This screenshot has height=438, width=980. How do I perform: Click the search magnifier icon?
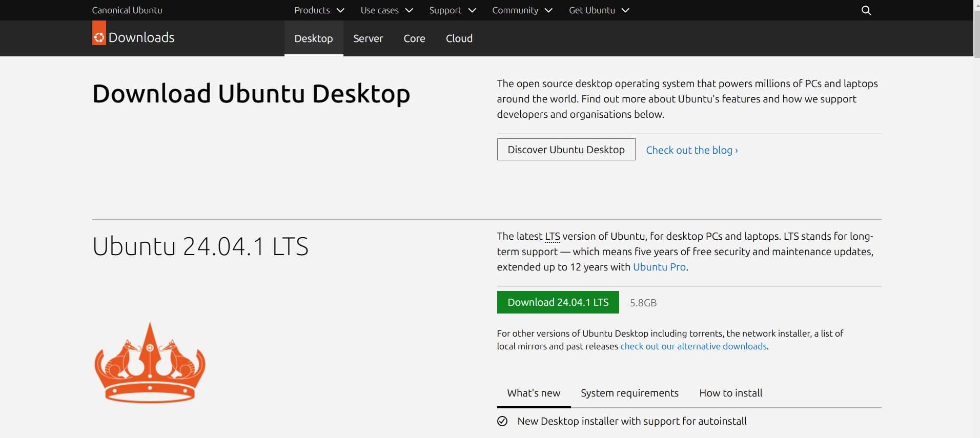click(866, 10)
